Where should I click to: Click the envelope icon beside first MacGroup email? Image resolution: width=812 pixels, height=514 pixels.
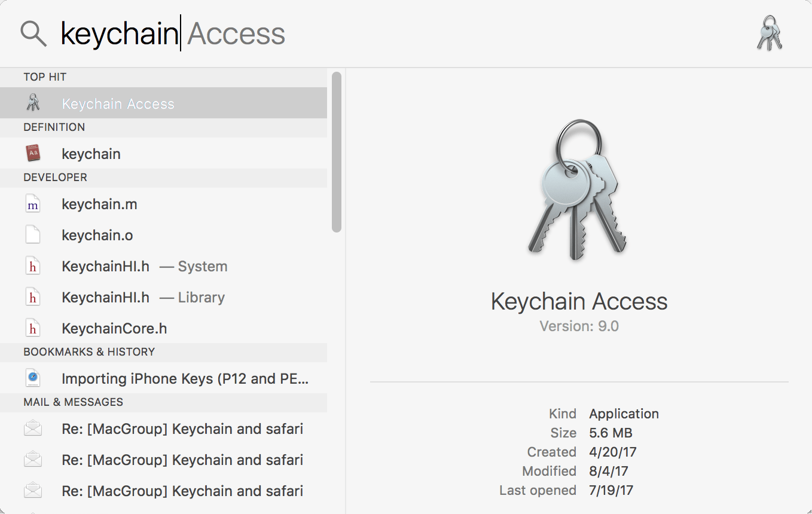pyautogui.click(x=33, y=428)
